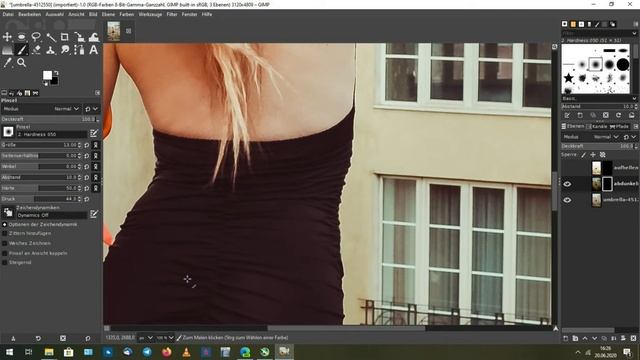640x360 pixels.
Task: Open layer Modus Normal dropdown
Action: [591, 137]
